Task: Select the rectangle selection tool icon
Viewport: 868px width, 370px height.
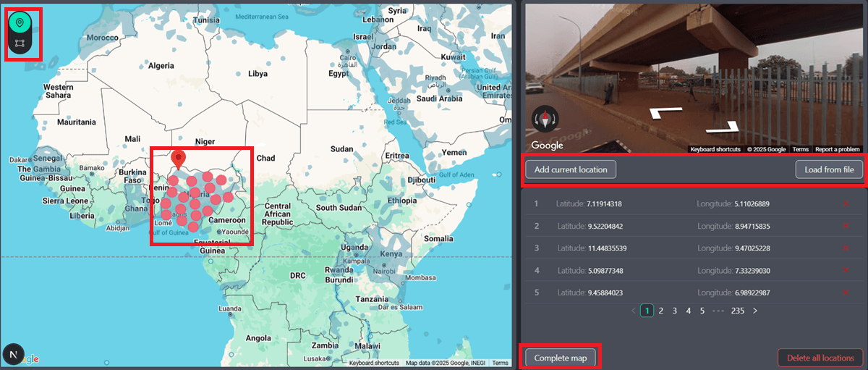Action: pyautogui.click(x=21, y=44)
